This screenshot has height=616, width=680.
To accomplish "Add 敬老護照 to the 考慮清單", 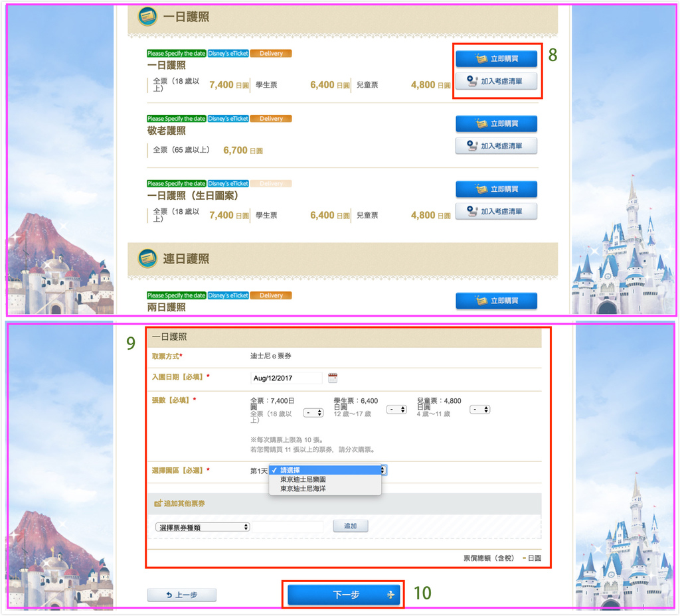I will point(496,146).
